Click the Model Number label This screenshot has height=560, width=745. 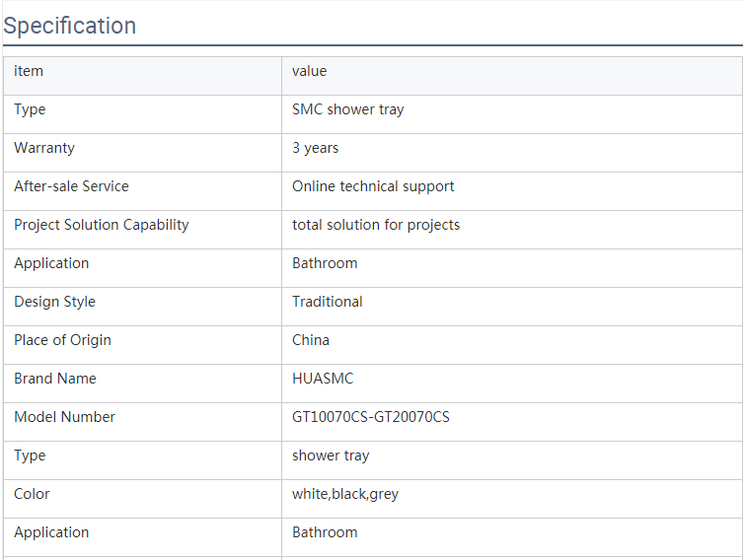point(64,417)
